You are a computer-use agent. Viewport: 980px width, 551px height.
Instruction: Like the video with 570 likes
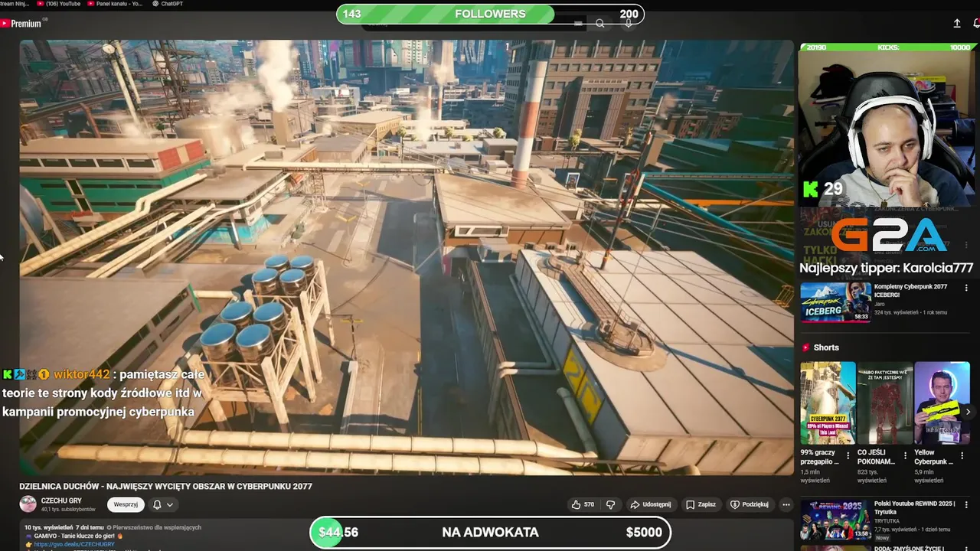click(x=583, y=504)
